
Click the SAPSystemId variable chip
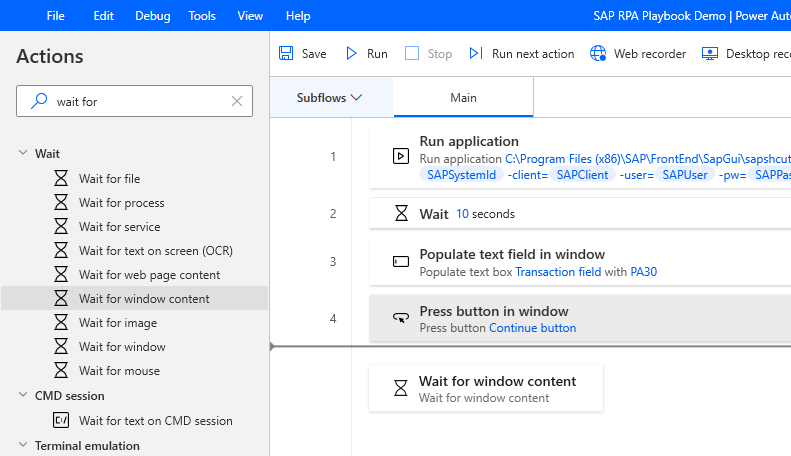[461, 175]
